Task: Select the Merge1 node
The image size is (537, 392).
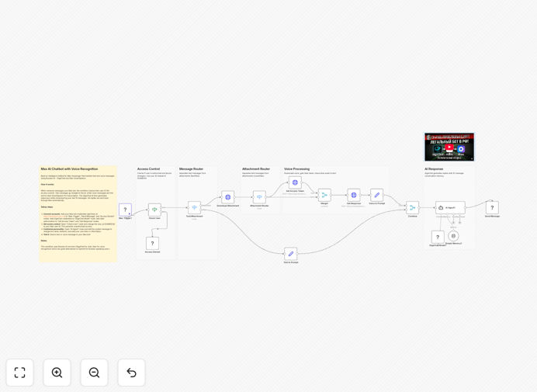Action: coord(324,195)
